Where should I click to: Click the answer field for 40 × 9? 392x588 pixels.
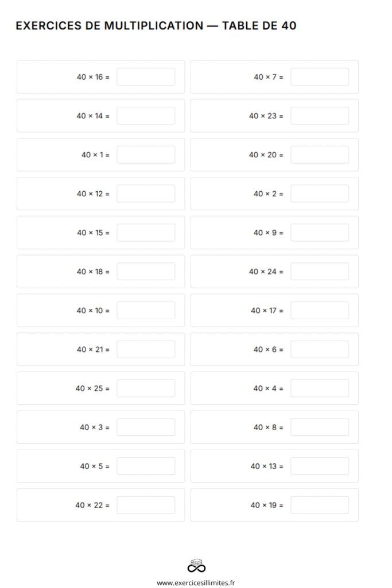320,233
